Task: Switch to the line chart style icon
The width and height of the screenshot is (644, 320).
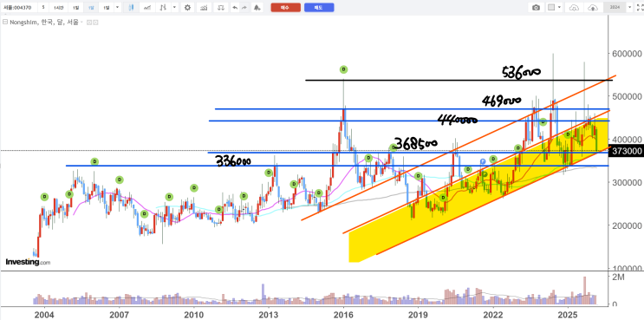Action: (147, 8)
